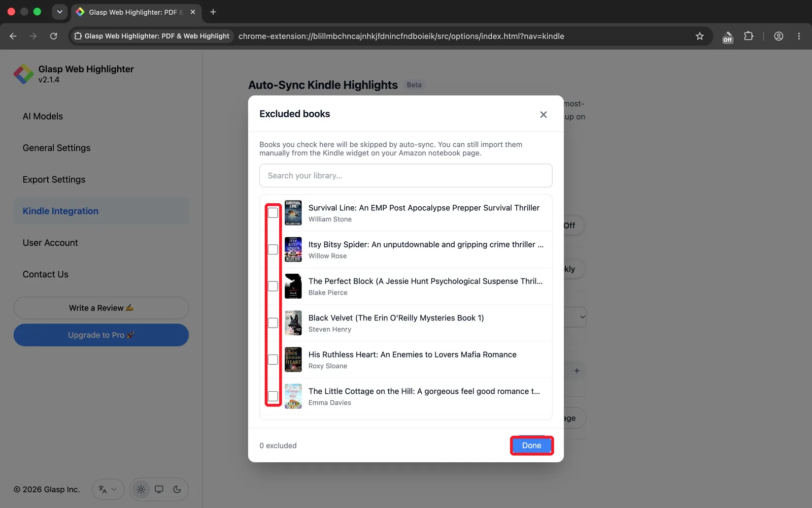Tick The Little Cottage on the Hill checkbox
The width and height of the screenshot is (812, 508).
(273, 396)
